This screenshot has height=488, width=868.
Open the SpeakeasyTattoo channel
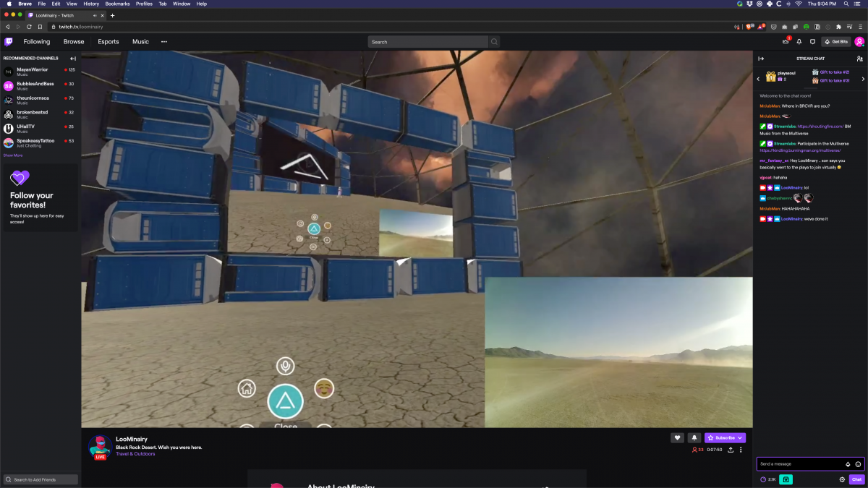[x=40, y=142]
